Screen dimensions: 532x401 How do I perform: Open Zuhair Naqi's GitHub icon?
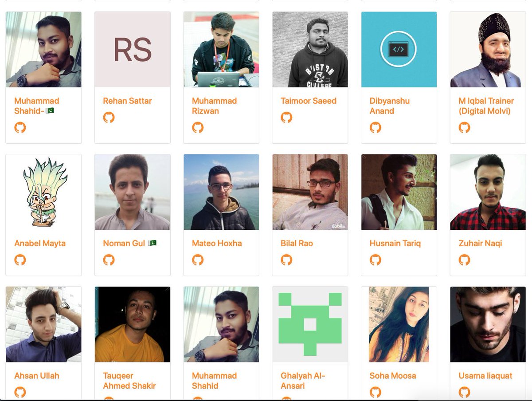click(x=464, y=260)
